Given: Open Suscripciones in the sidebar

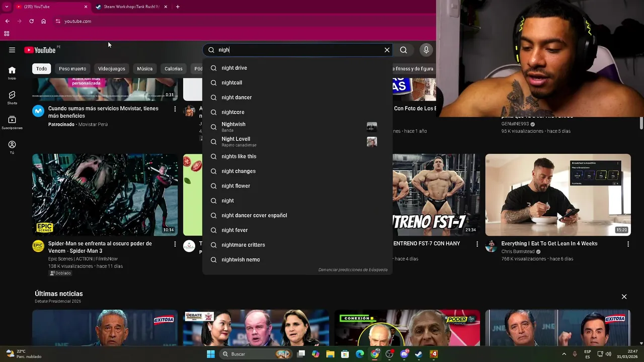Looking at the screenshot, I should coord(12,123).
